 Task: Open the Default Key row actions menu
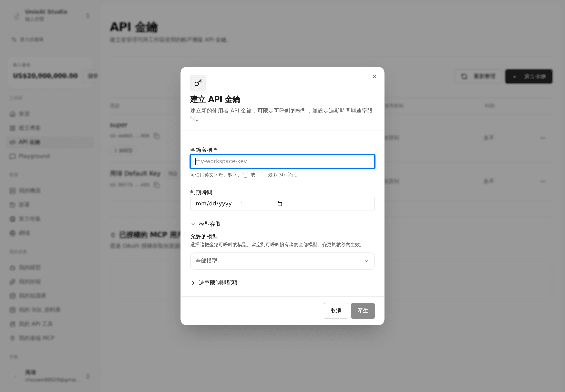pyautogui.click(x=543, y=181)
